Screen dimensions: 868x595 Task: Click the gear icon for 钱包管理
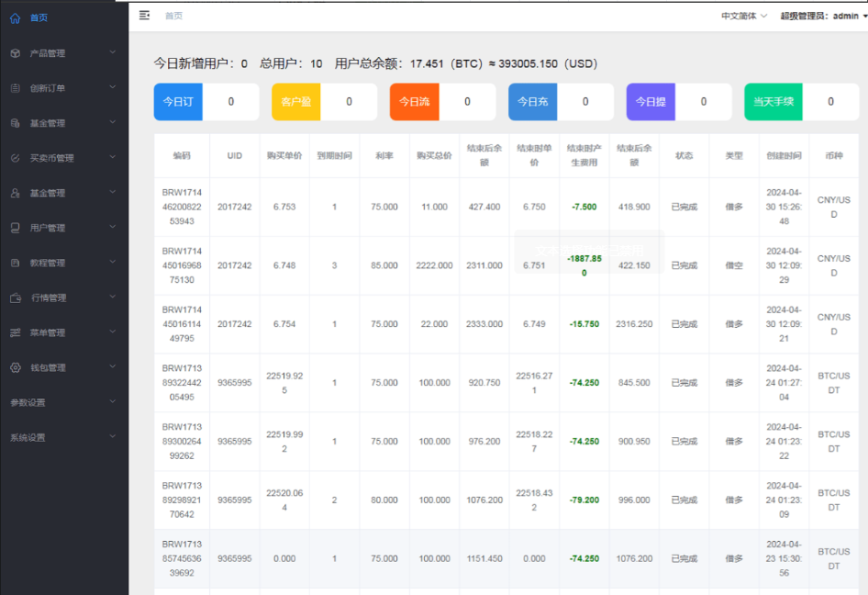pos(16,367)
